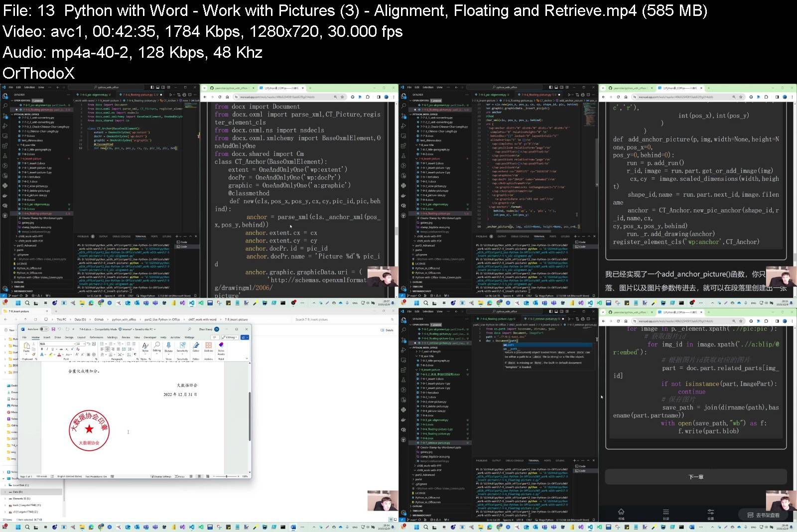
Task: Open the search magnifier in Word title bar
Action: 189,329
